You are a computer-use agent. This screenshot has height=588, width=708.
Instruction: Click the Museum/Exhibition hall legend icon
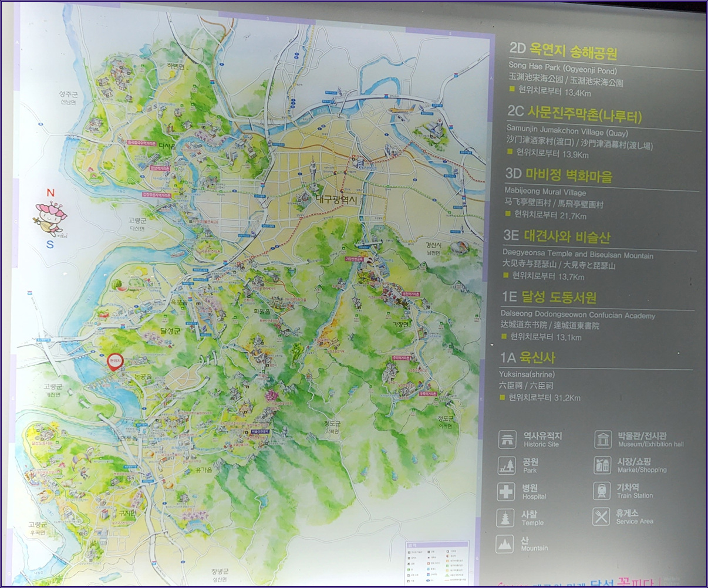602,440
